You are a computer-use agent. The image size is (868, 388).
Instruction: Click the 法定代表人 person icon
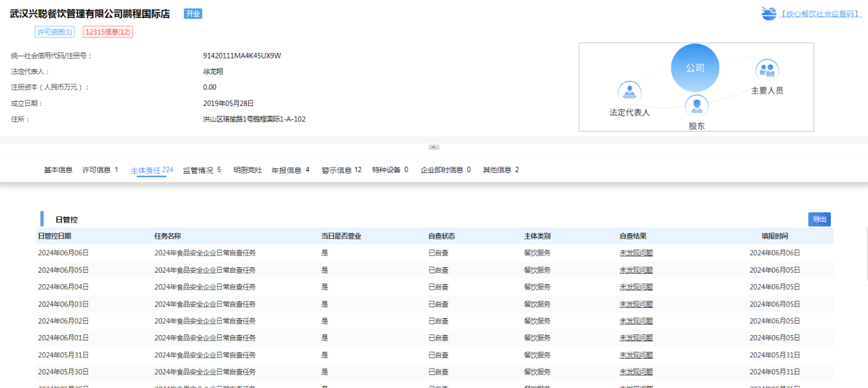tap(629, 92)
